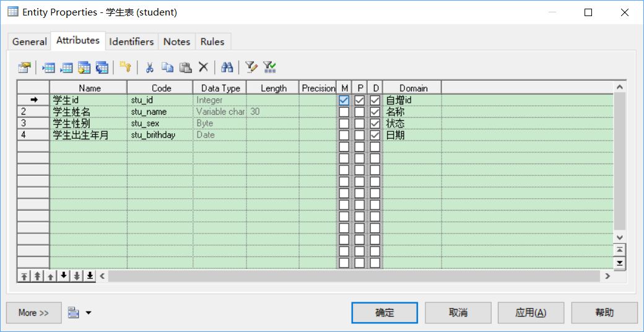The height and width of the screenshot is (332, 644).
Task: Click the Data Type column header
Action: [220, 88]
